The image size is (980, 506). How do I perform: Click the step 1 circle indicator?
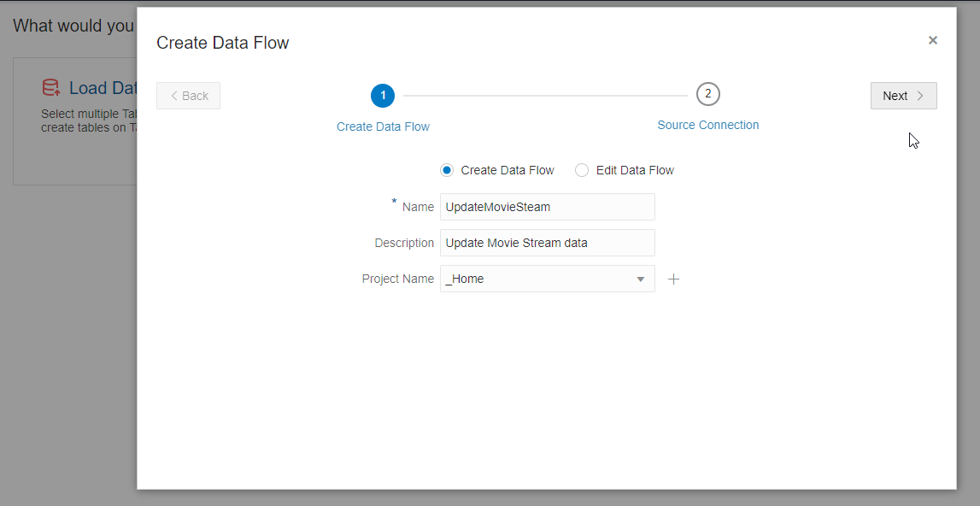coord(383,96)
